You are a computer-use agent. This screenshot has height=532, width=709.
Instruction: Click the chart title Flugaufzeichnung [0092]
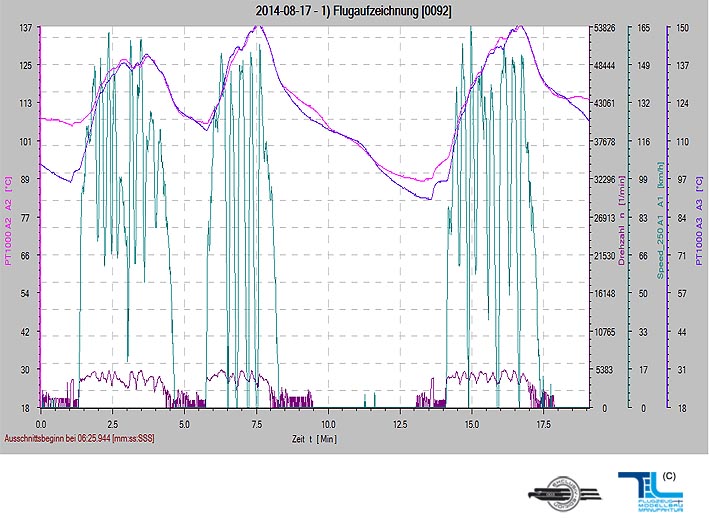click(354, 10)
